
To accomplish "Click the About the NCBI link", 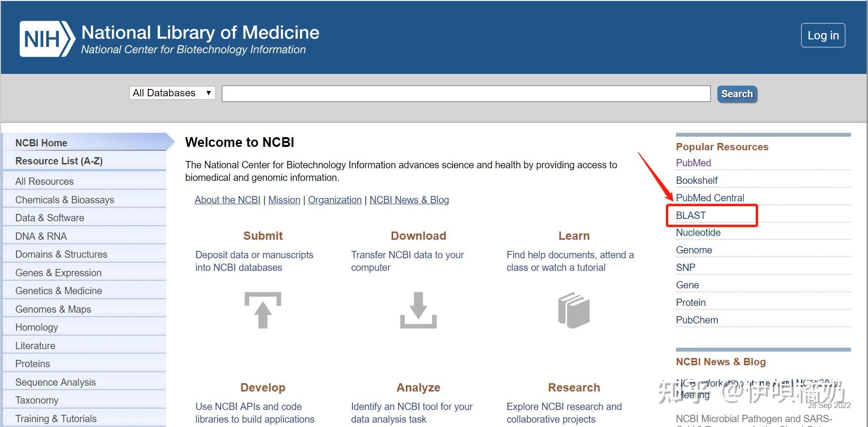I will [227, 200].
